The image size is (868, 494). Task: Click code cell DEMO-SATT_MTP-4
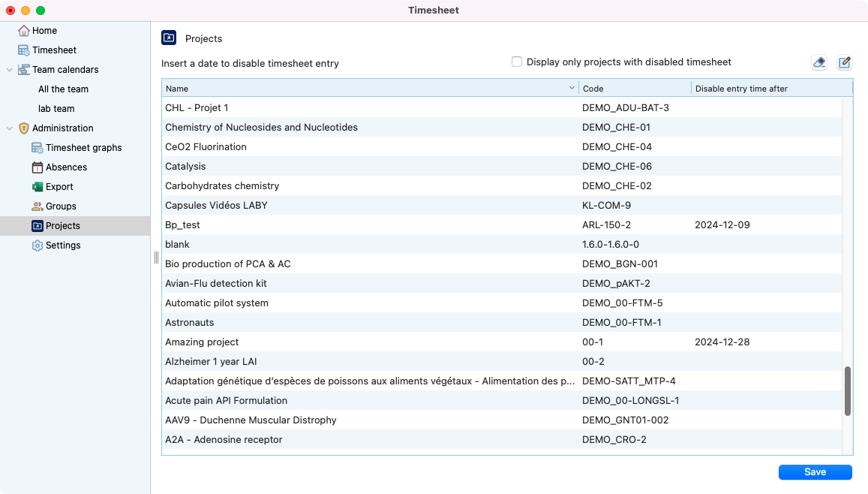click(629, 381)
